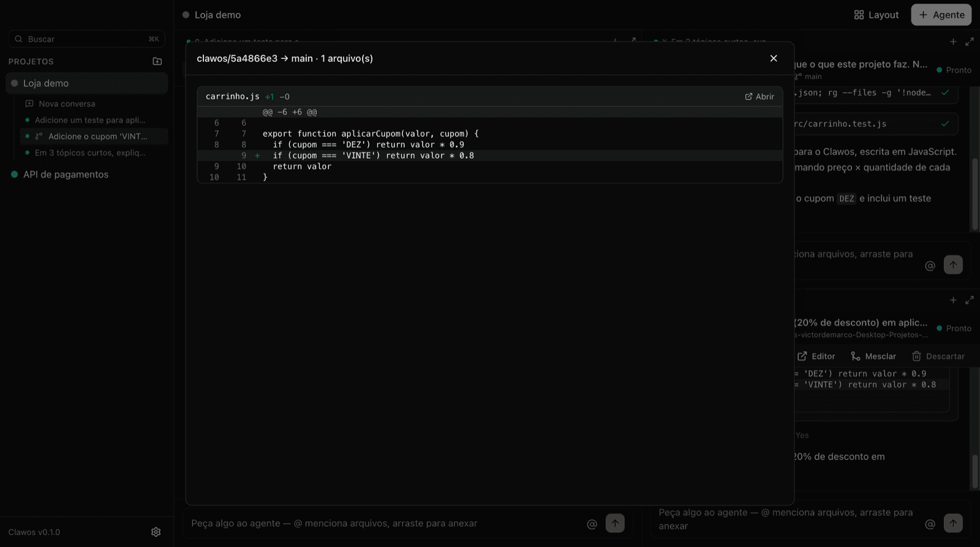Expand the upper right pane with arrows icon

click(x=970, y=42)
